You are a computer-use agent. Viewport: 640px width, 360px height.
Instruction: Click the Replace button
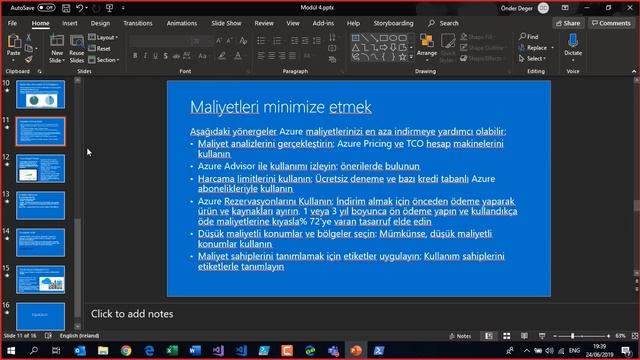[533, 48]
